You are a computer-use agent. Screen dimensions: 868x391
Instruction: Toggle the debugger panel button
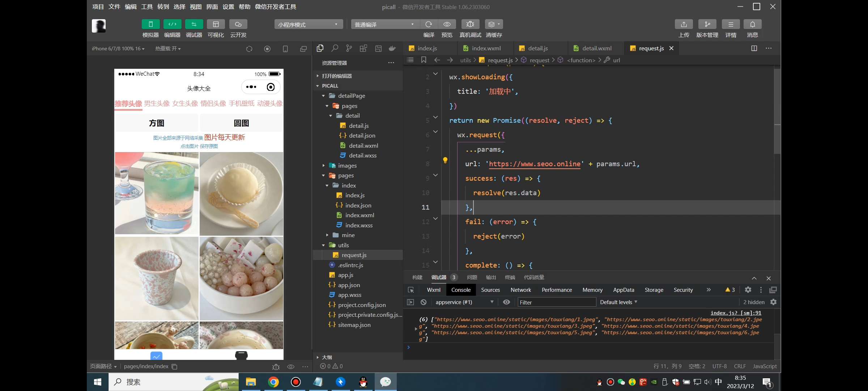point(194,24)
